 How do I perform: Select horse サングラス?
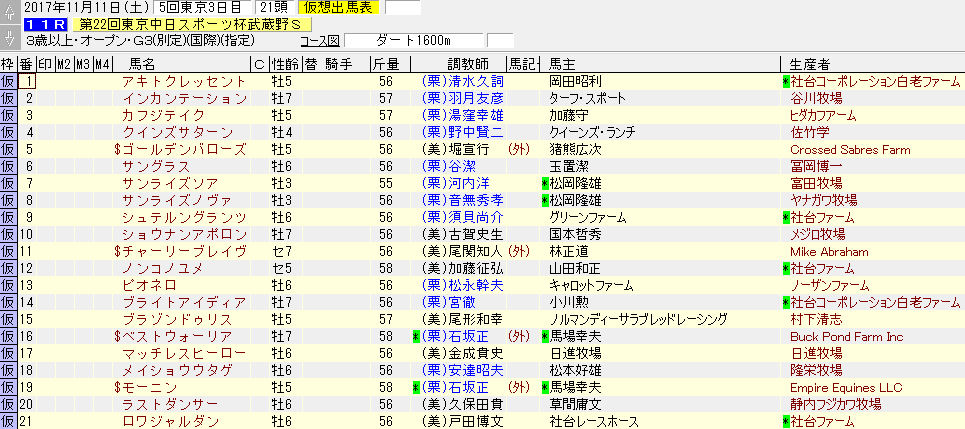point(156,166)
